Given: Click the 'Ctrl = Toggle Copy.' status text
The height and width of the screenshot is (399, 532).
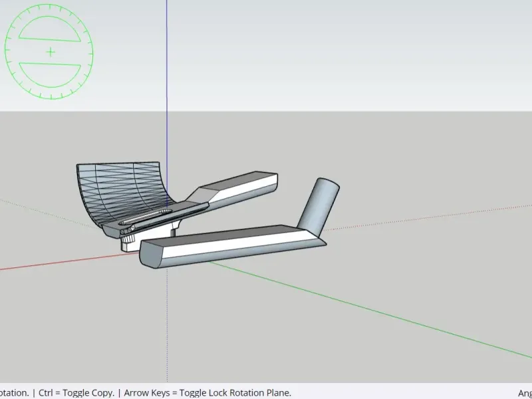Looking at the screenshot, I should (76, 392).
